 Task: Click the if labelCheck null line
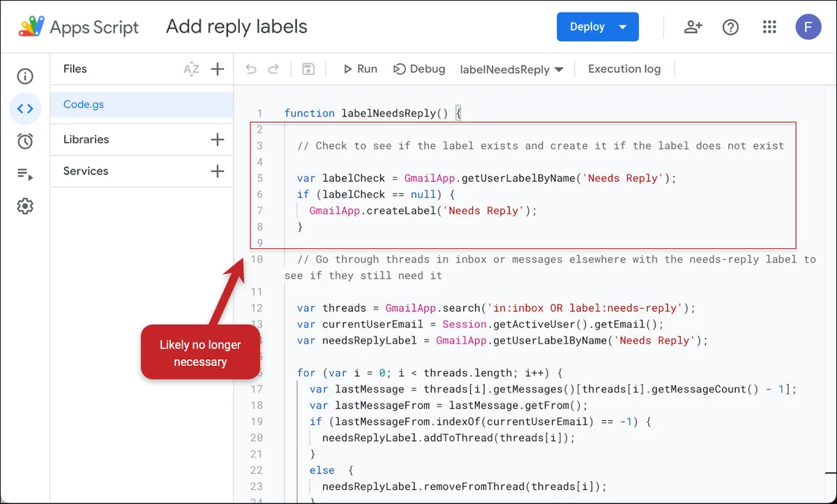[376, 194]
